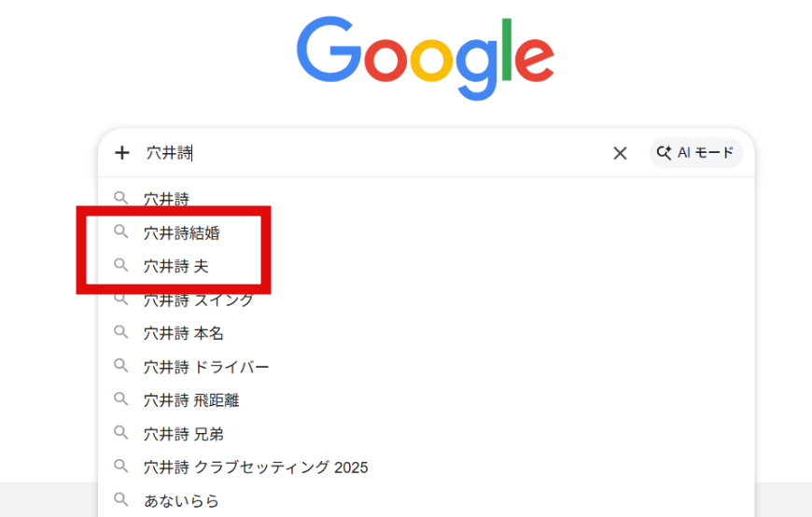
Task: Choose the あないらら suggestion
Action: (x=181, y=501)
